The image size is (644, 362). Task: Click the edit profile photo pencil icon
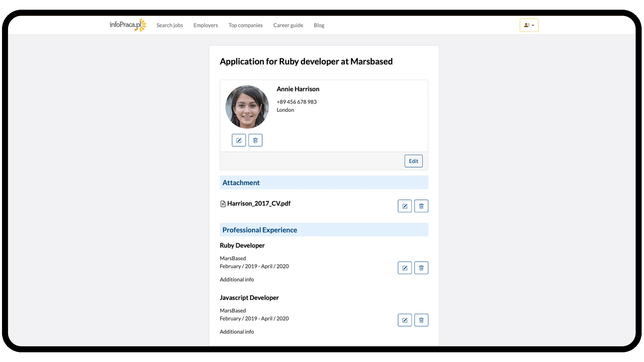[238, 140]
